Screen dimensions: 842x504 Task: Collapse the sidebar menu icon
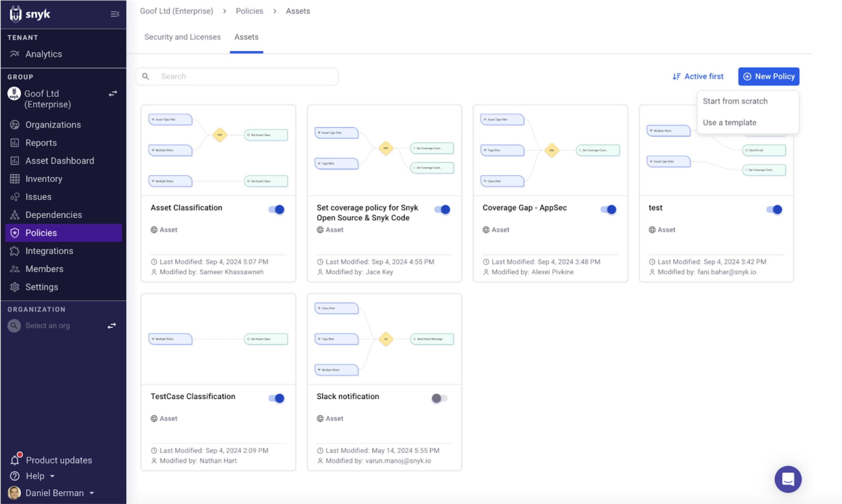click(115, 14)
